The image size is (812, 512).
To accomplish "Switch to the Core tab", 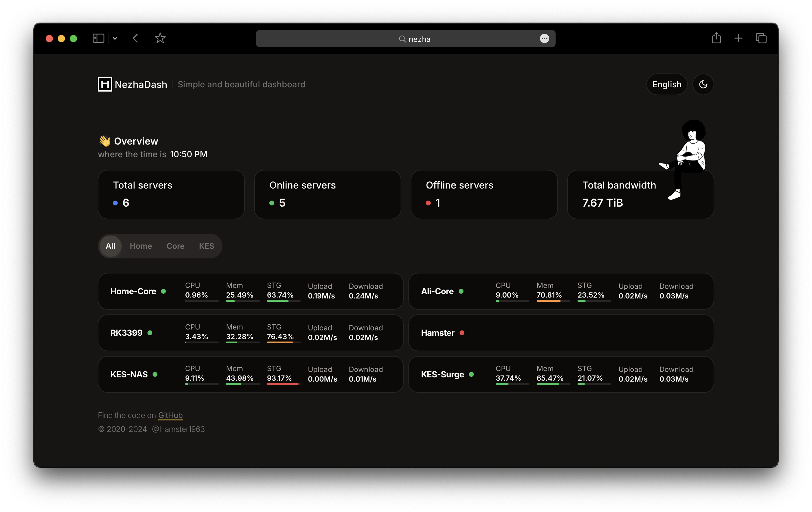I will click(x=175, y=246).
